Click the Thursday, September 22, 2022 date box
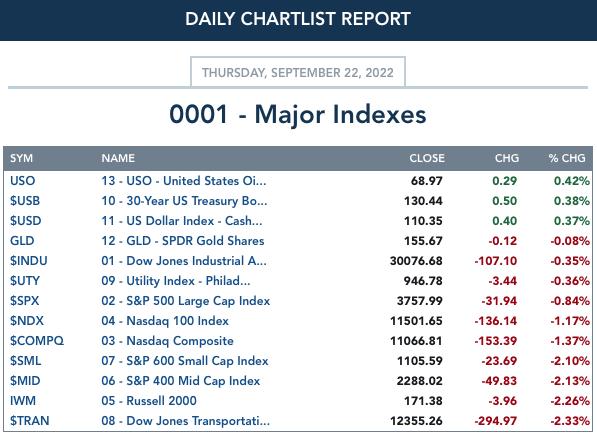This screenshot has width=597, height=438. [298, 72]
